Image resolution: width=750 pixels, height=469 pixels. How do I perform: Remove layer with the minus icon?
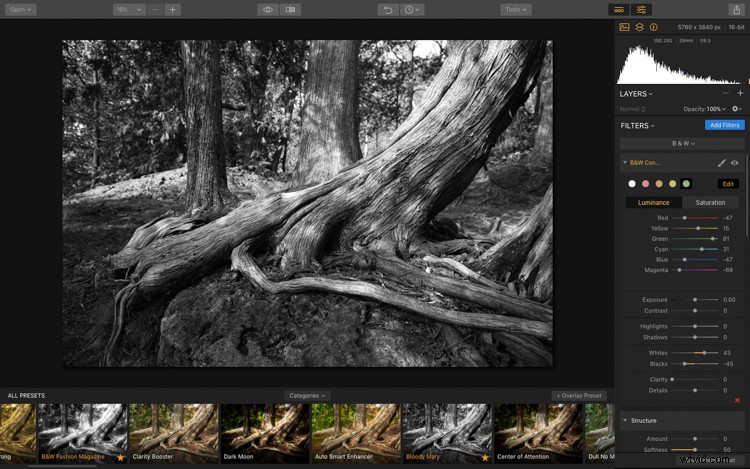(726, 93)
